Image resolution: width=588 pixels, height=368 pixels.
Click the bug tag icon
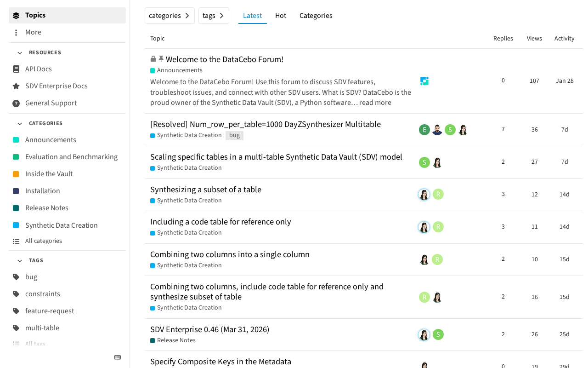(x=16, y=277)
